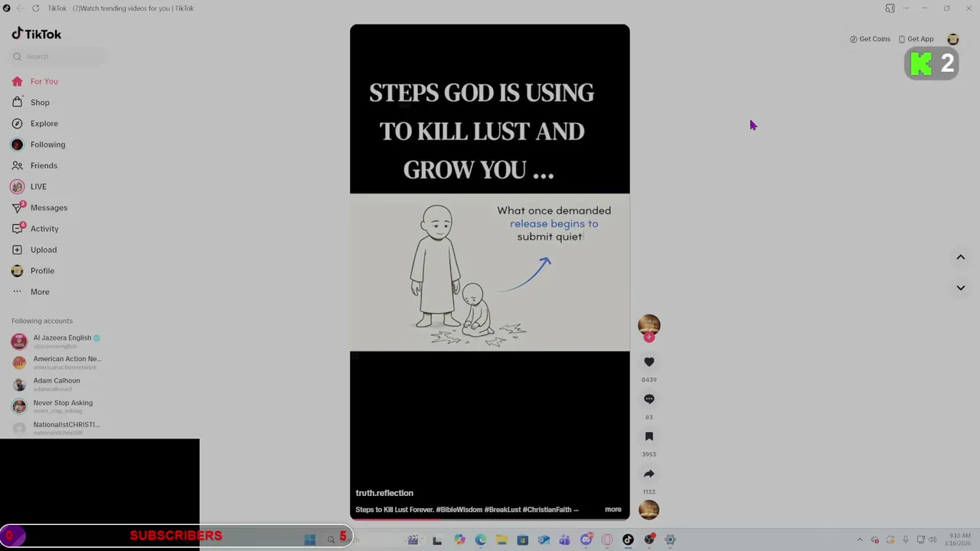Open the browser's three-dot menu
This screenshot has height=551, width=980.
point(906,8)
